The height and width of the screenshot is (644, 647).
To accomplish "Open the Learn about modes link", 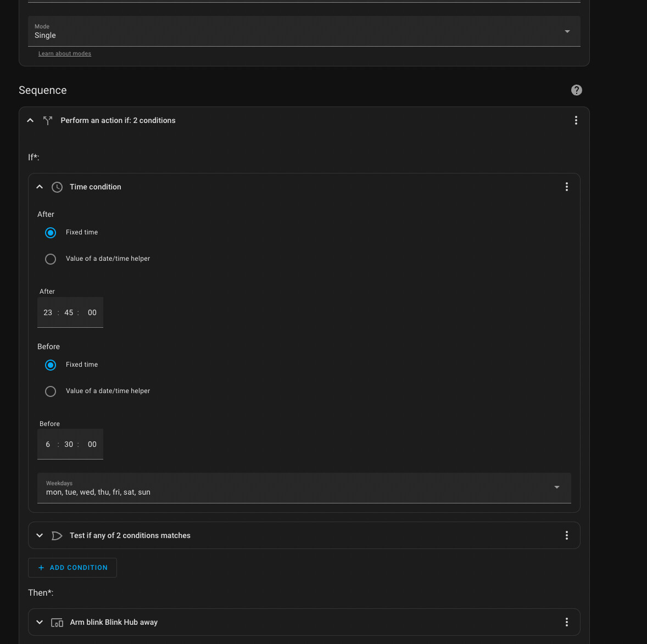I will click(64, 53).
